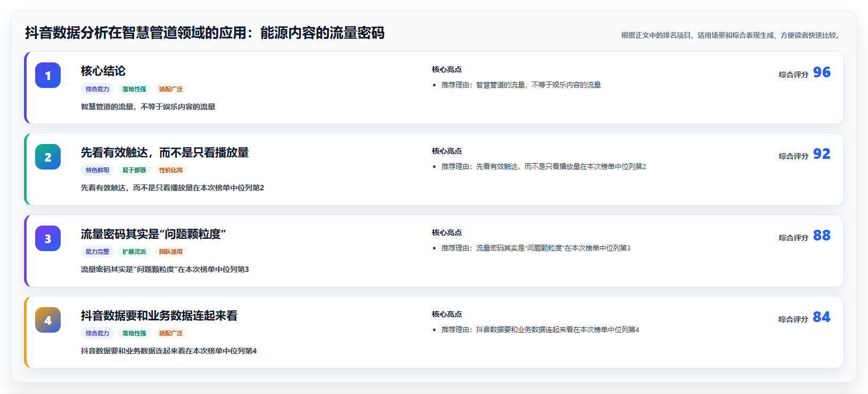Image resolution: width=868 pixels, height=394 pixels.
Task: Click 核心亮点 heading in the rank 2 card
Action: (x=447, y=151)
